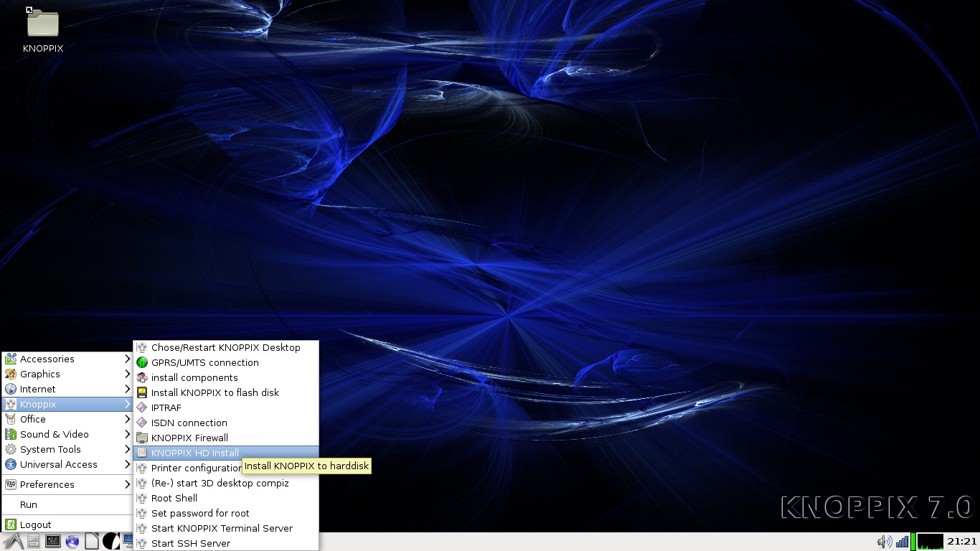The width and height of the screenshot is (980, 551).
Task: Choose Set password for root
Action: [x=226, y=513]
